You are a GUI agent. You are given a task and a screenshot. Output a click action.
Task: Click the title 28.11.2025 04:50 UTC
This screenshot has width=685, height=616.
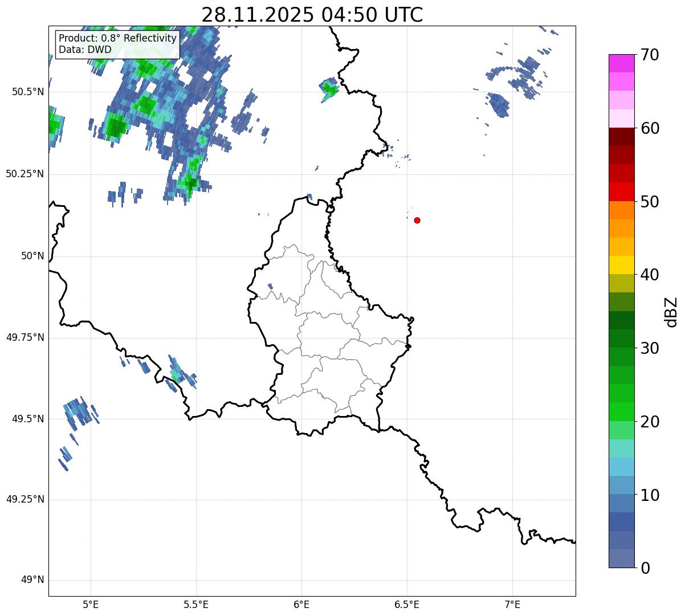click(x=312, y=14)
